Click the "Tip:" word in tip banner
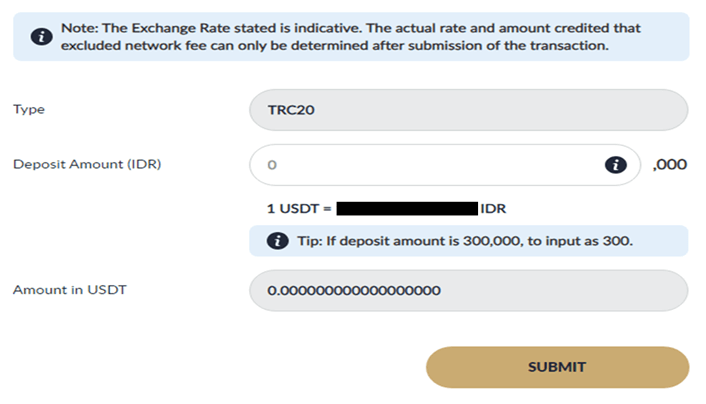 pos(306,241)
